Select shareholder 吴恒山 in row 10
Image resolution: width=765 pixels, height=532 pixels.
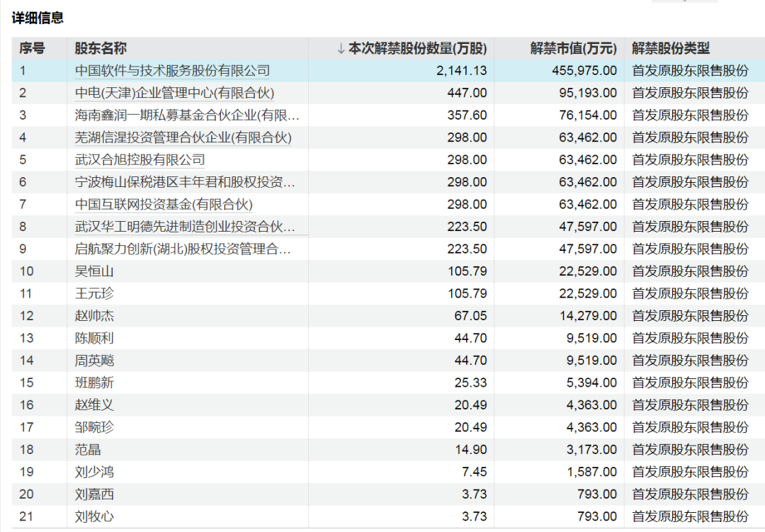pyautogui.click(x=94, y=271)
